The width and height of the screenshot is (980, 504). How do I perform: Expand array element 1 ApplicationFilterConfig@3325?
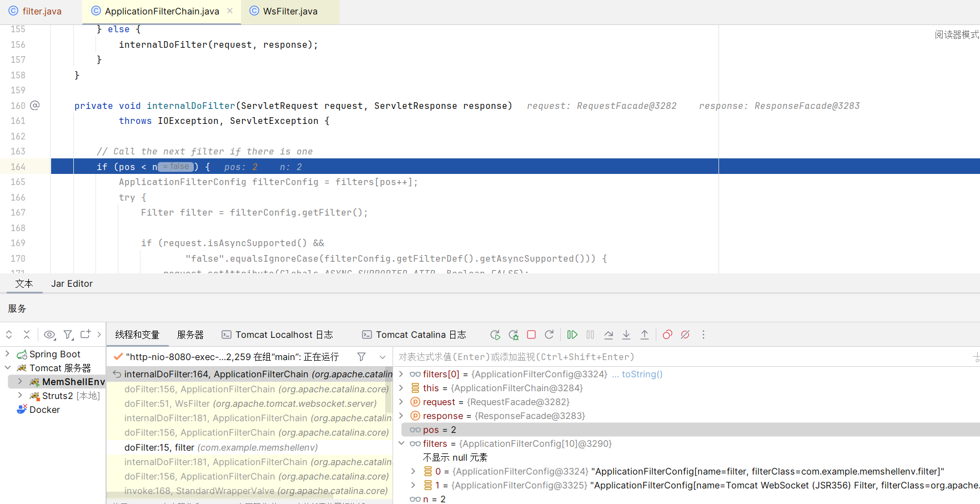click(413, 485)
